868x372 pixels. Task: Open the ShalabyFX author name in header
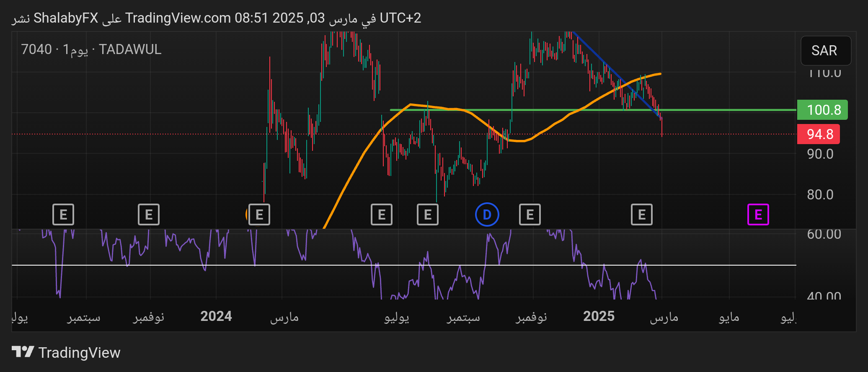click(x=66, y=18)
